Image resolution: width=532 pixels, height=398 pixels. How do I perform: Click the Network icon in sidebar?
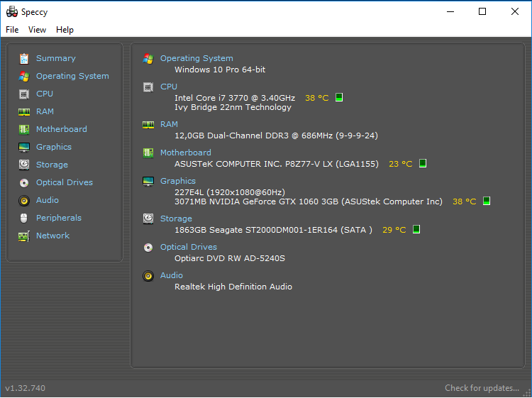24,236
